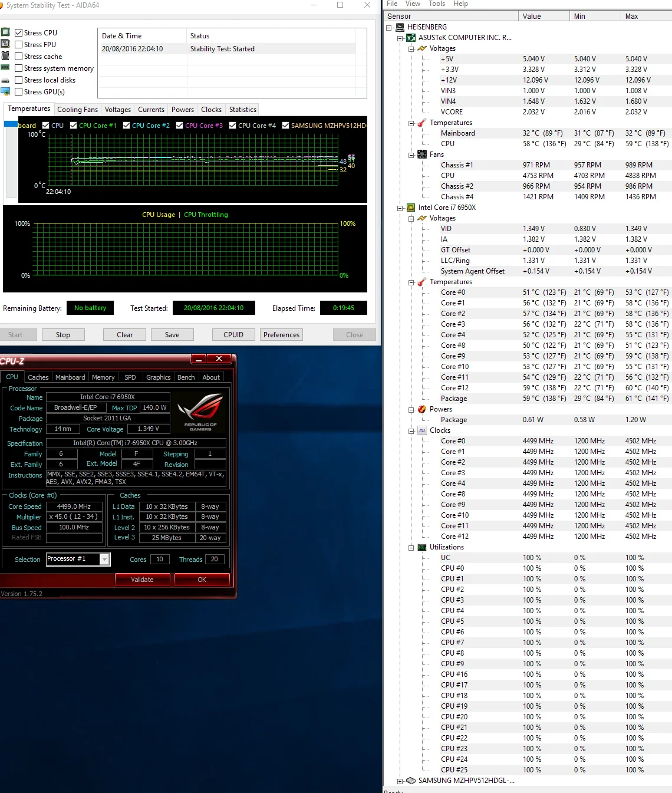Click the thermometer icon beside ASUSTeK Temperatures
The width and height of the screenshot is (672, 793).
coord(422,123)
